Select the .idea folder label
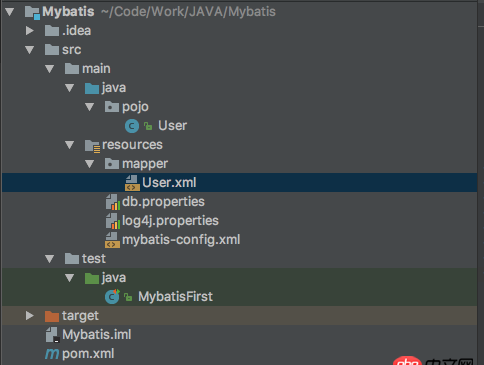Image resolution: width=484 pixels, height=365 pixels. coord(77,31)
